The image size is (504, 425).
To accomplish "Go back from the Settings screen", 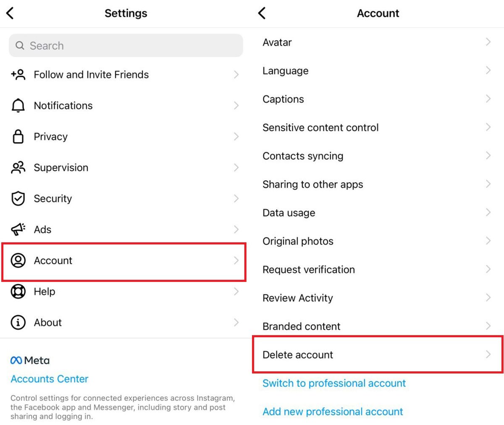I will [10, 13].
